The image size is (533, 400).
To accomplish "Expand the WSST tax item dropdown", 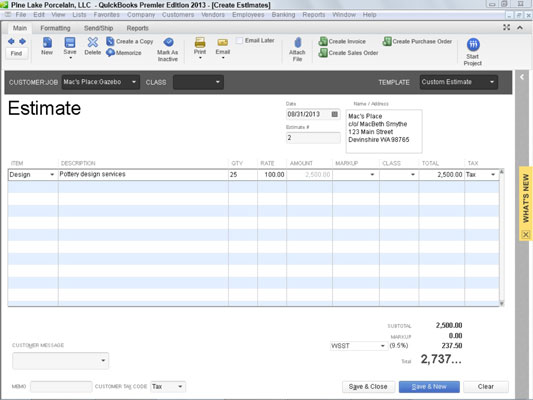I will click(x=382, y=346).
